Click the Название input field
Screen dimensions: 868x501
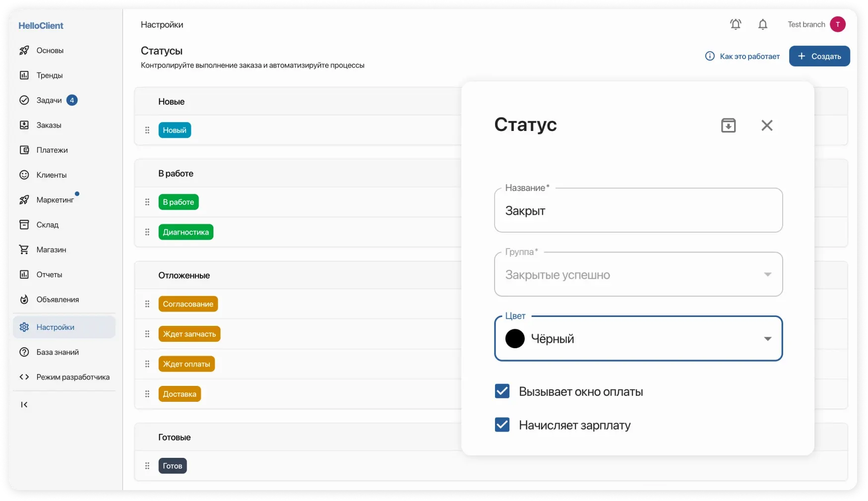coord(638,211)
